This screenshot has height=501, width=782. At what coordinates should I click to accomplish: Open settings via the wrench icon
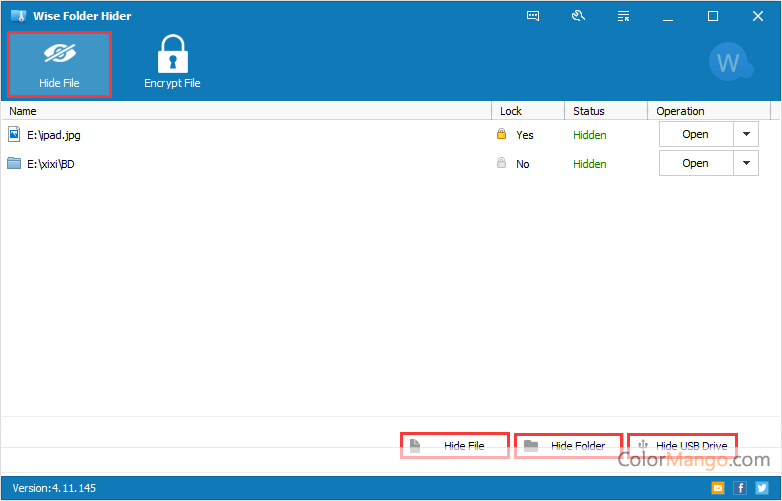(x=578, y=16)
